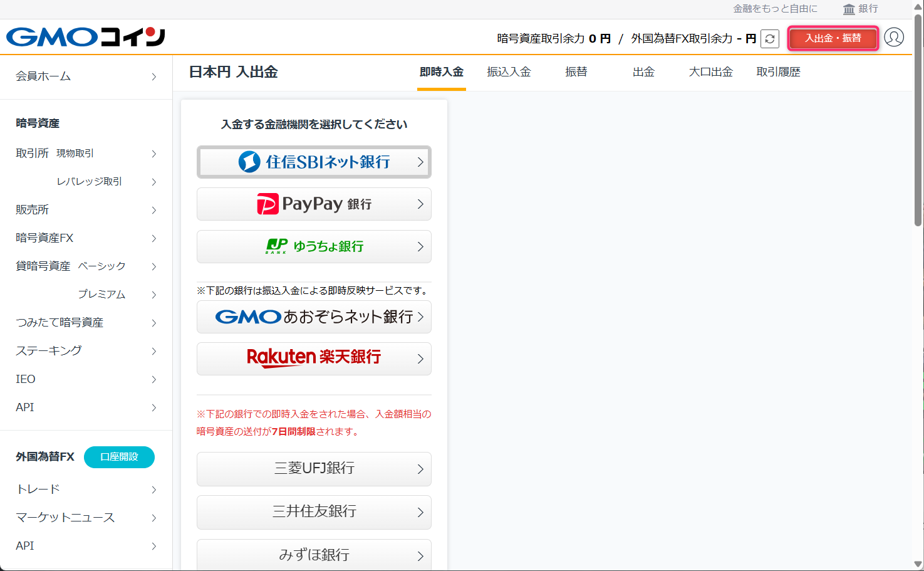Open the account profile icon
The height and width of the screenshot is (571, 924).
coord(895,38)
